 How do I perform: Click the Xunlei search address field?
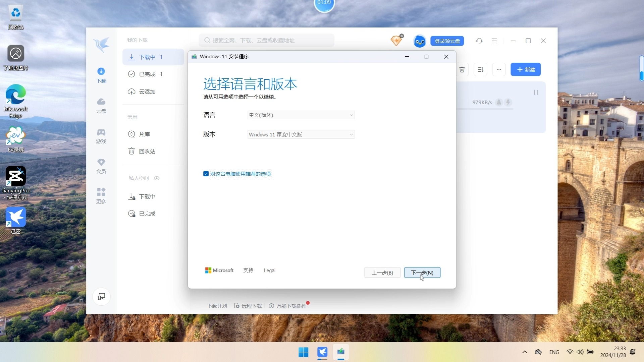tap(267, 40)
